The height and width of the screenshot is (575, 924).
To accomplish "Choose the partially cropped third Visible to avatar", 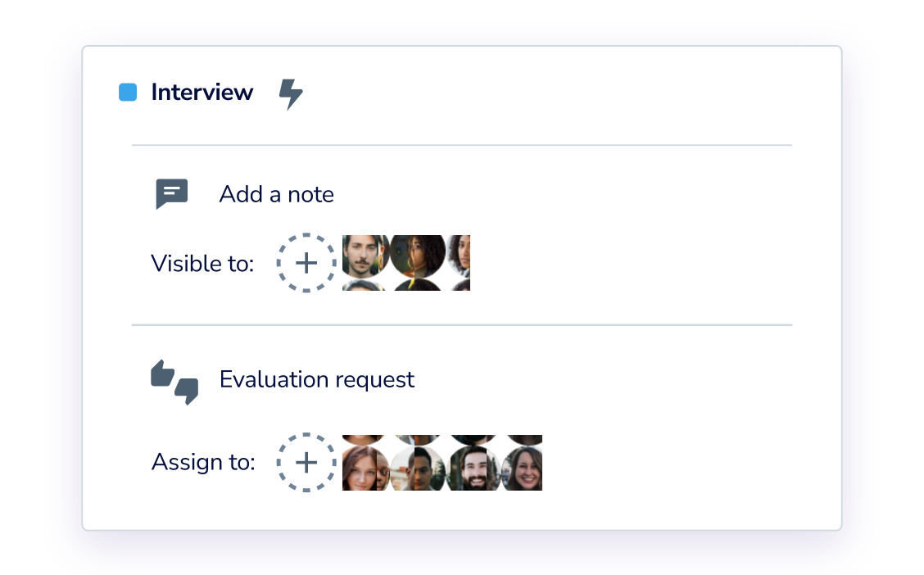I will pyautogui.click(x=460, y=255).
